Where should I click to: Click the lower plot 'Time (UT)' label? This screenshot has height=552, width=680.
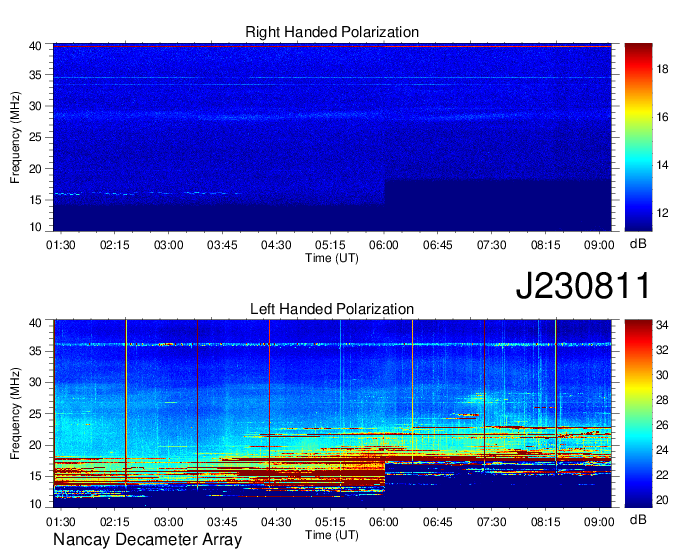pyautogui.click(x=332, y=535)
